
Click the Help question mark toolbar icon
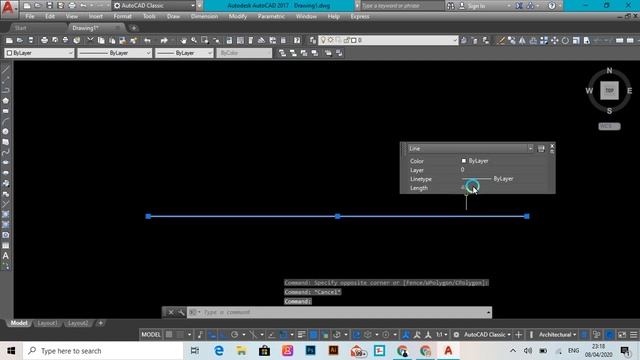(x=297, y=40)
